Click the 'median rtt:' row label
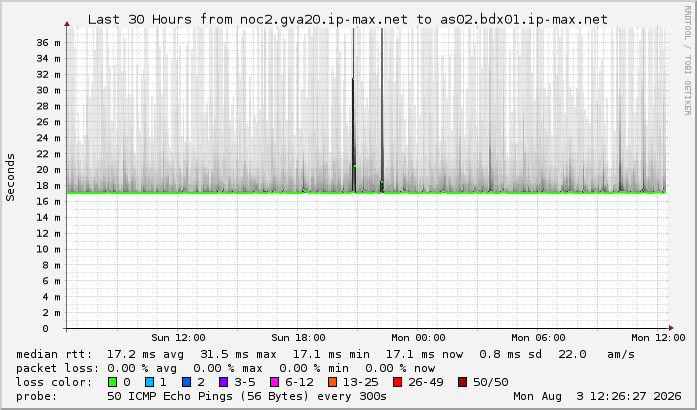This screenshot has height=410, width=697. pyautogui.click(x=55, y=354)
